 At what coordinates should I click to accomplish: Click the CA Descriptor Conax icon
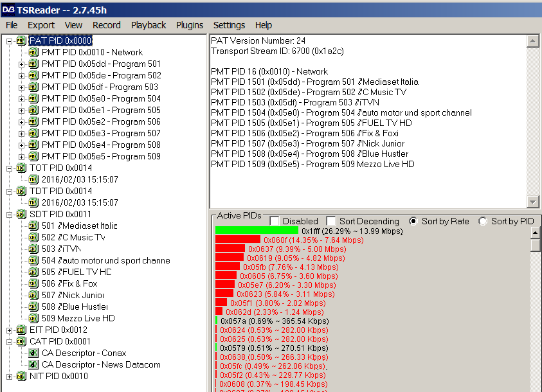[x=33, y=353]
